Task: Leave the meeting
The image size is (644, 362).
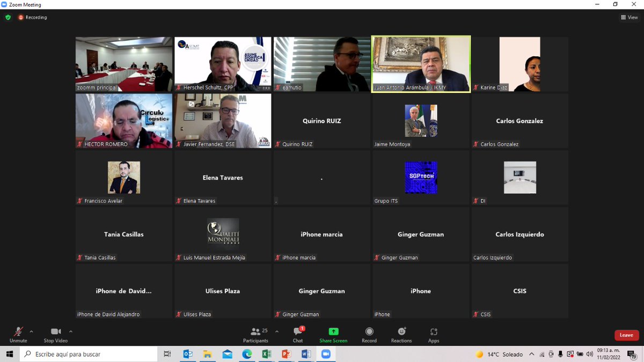Action: pyautogui.click(x=626, y=335)
